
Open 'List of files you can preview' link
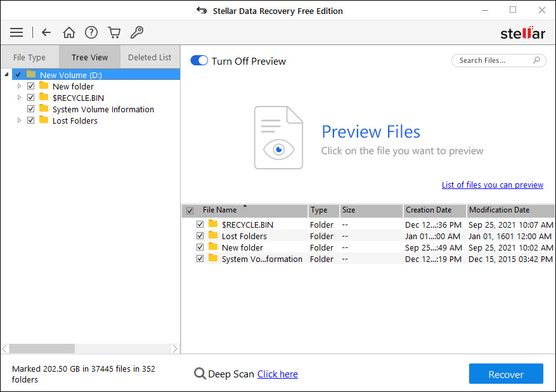pyautogui.click(x=492, y=185)
